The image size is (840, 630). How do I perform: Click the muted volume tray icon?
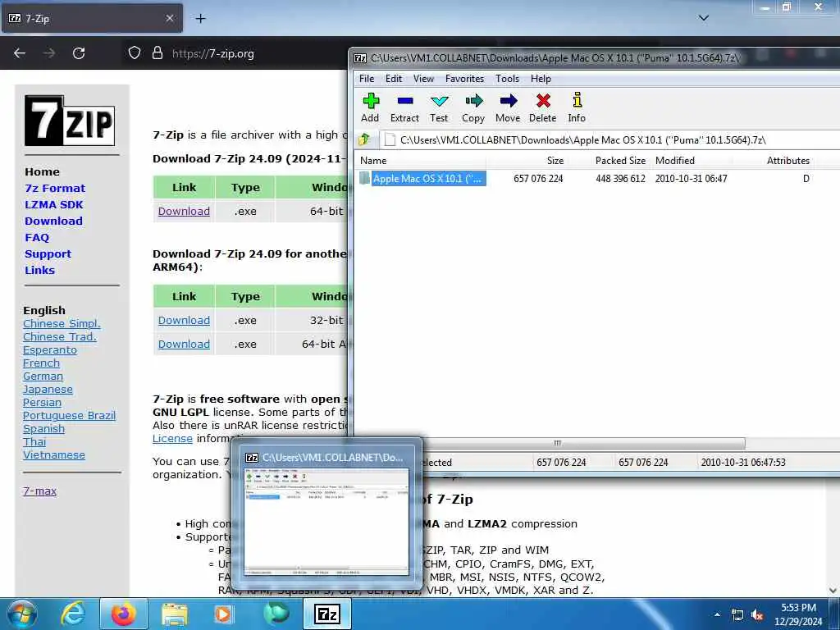point(757,615)
